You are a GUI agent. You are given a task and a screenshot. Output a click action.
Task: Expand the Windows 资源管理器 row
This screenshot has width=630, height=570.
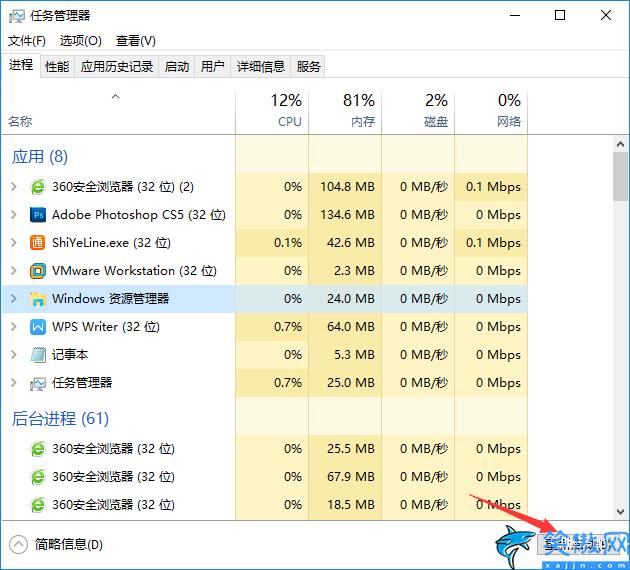[14, 298]
